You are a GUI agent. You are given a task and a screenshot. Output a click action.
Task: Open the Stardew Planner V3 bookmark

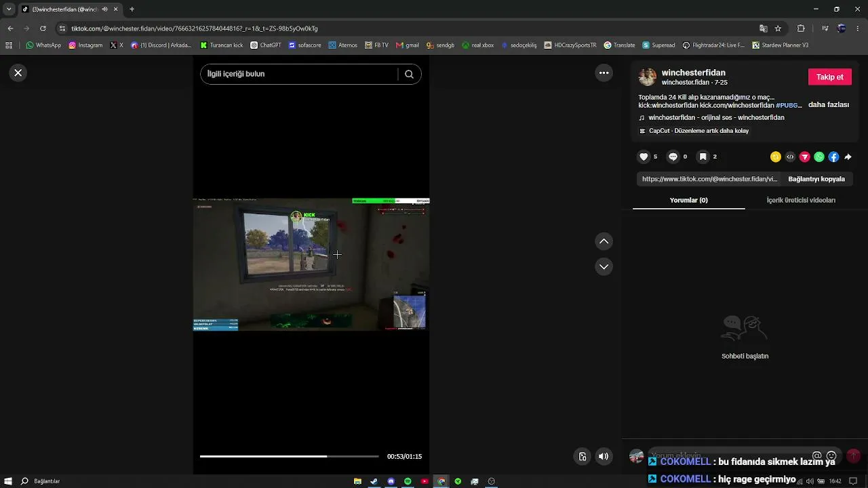tap(780, 45)
